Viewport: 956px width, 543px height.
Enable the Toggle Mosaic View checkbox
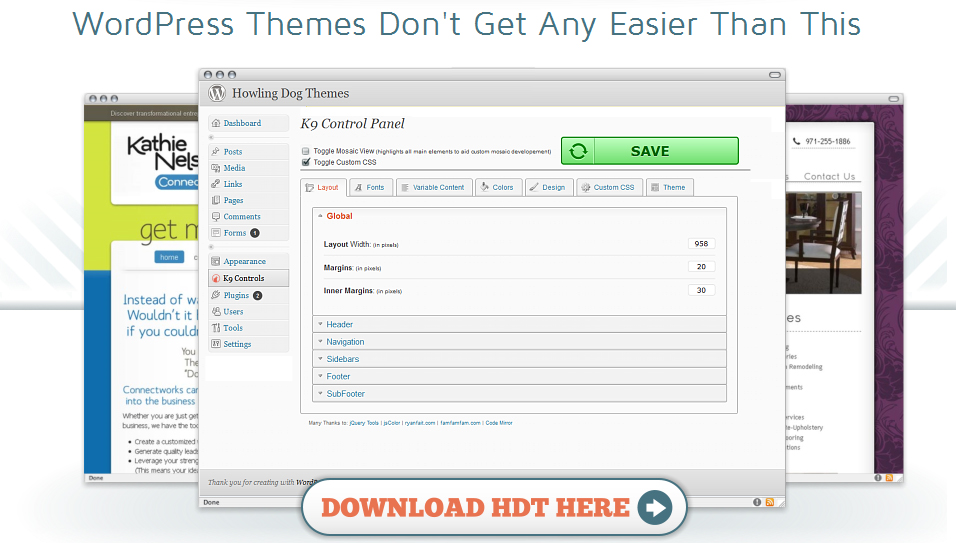(x=305, y=151)
